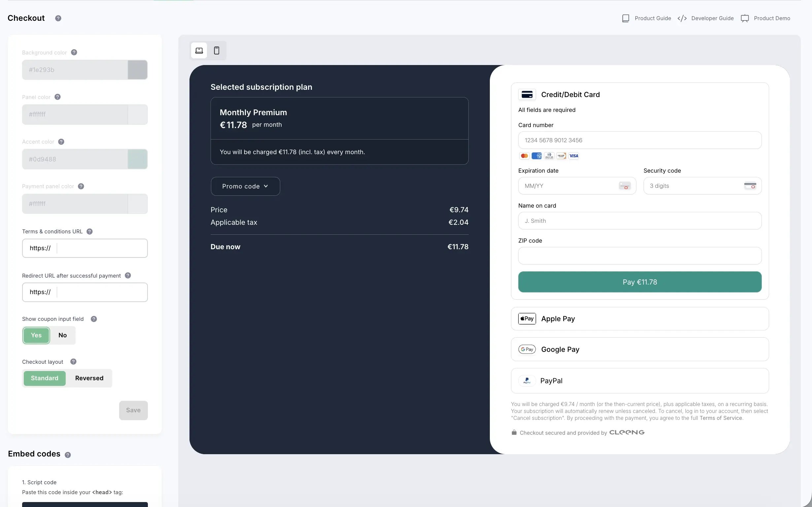This screenshot has height=507, width=812.
Task: Switch to mobile preview icon
Action: point(217,51)
